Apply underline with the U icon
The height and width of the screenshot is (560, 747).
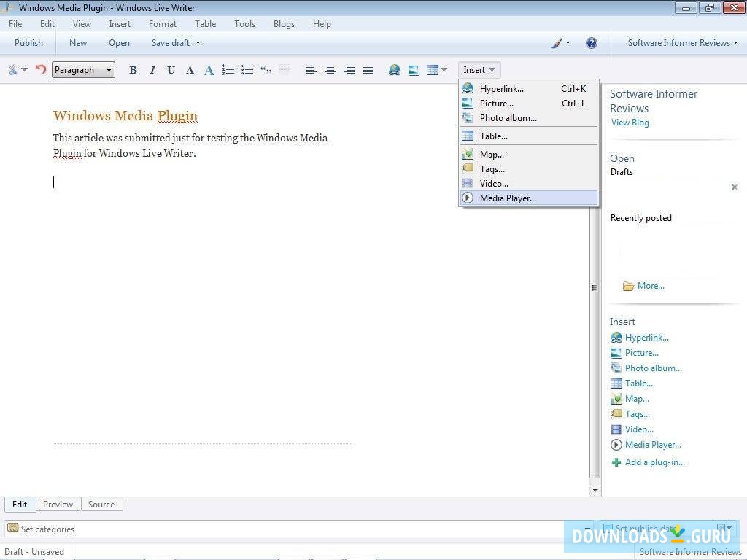point(171,70)
